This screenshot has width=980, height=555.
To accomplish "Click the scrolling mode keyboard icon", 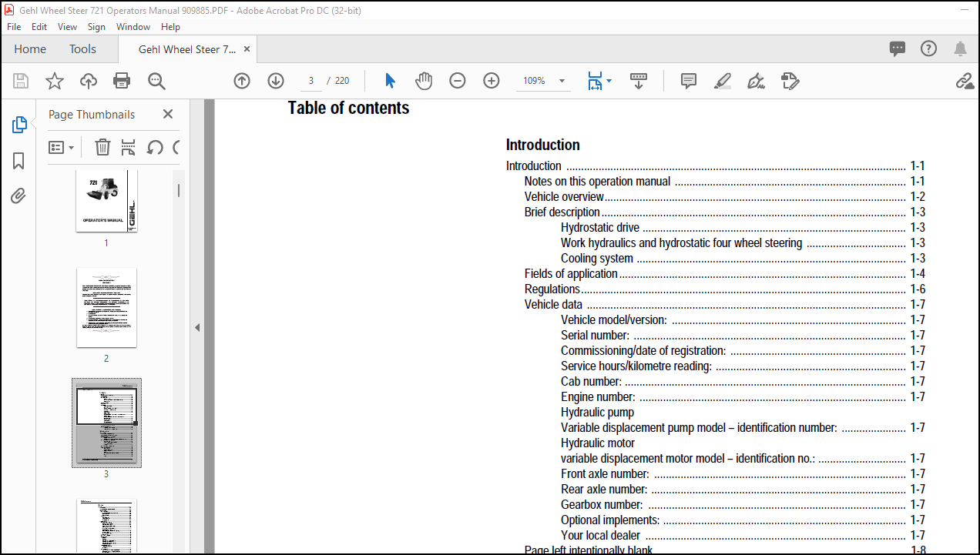I will click(639, 81).
